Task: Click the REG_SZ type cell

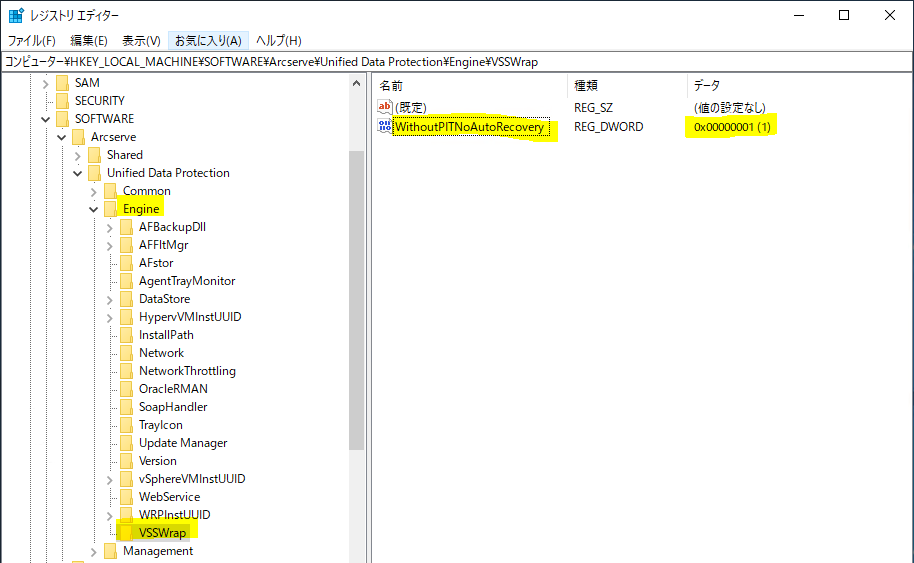Action: 593,108
